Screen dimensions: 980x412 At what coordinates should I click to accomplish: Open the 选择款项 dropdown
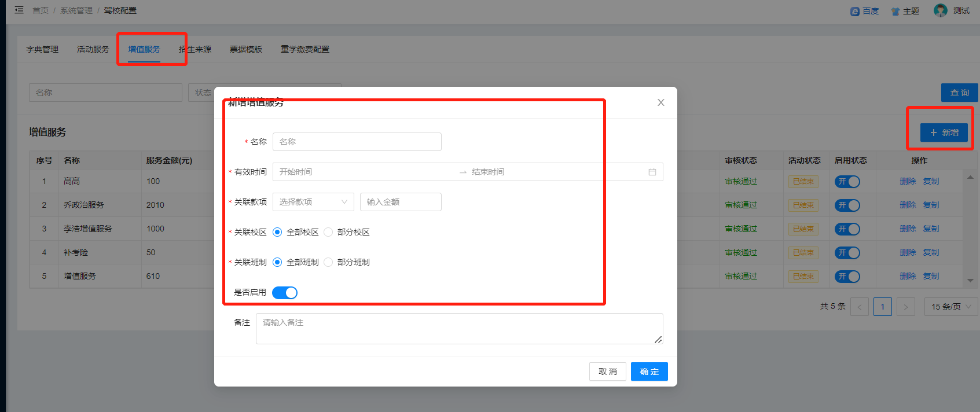click(313, 202)
